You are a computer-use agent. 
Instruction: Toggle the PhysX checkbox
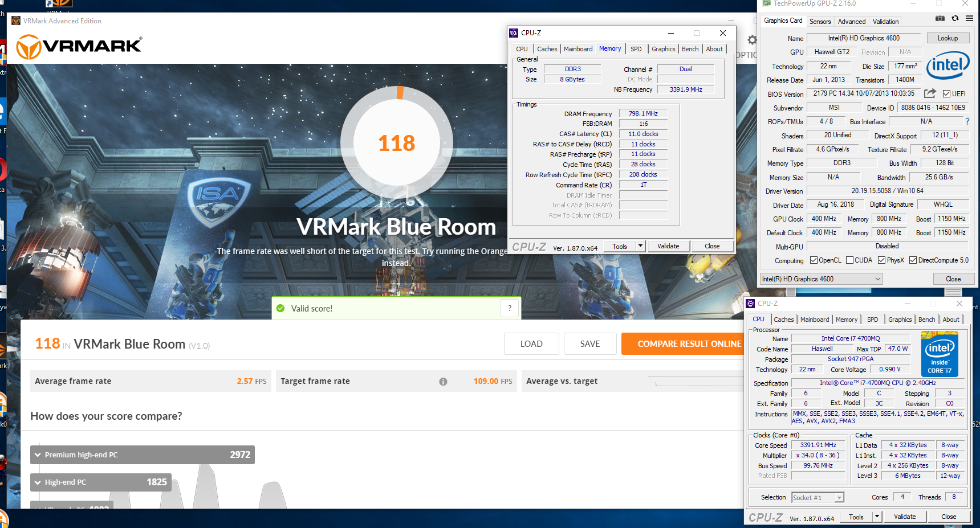(x=881, y=260)
